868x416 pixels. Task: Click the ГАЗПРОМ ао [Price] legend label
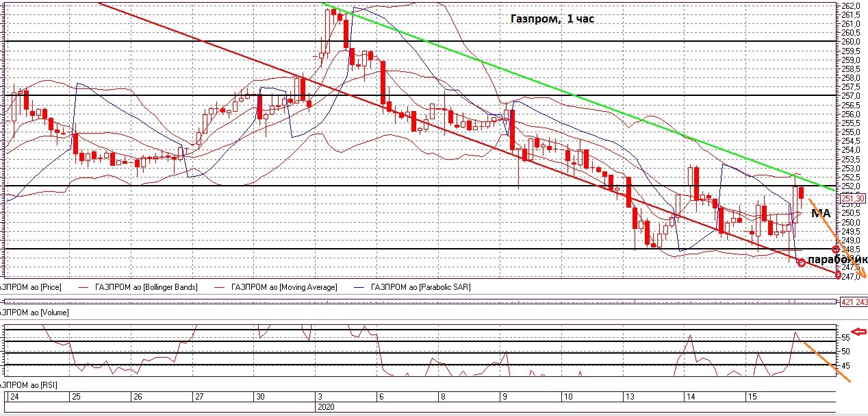[31, 287]
